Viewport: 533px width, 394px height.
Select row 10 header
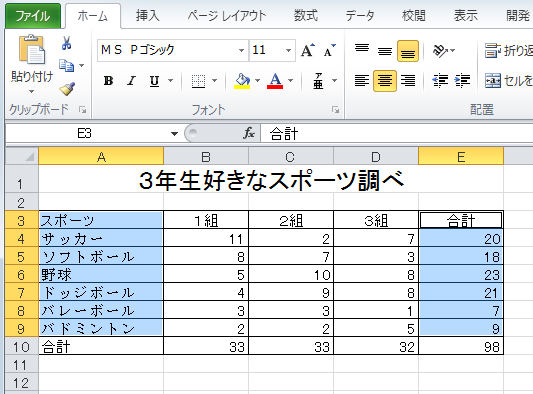(21, 347)
